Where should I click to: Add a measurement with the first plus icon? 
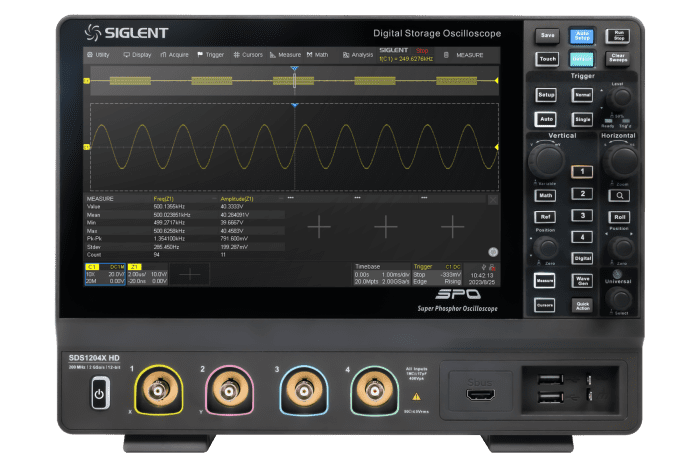click(318, 227)
